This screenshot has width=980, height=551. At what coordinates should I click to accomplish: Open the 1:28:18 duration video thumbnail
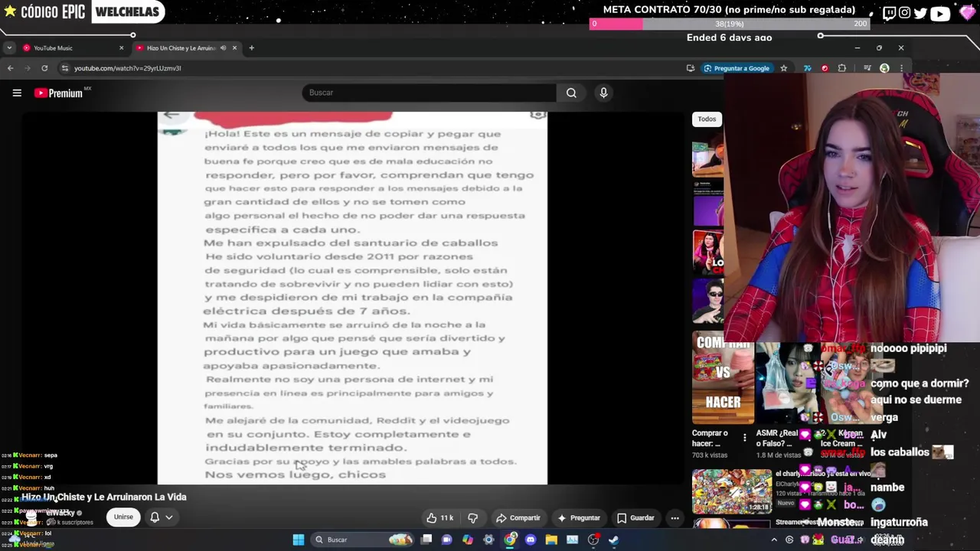coord(732,491)
